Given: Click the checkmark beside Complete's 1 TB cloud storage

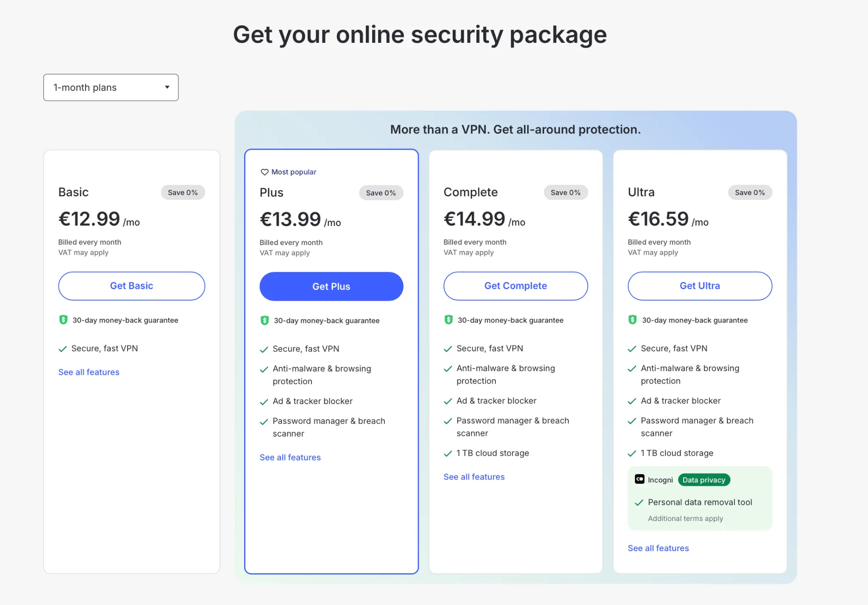Looking at the screenshot, I should click(448, 454).
